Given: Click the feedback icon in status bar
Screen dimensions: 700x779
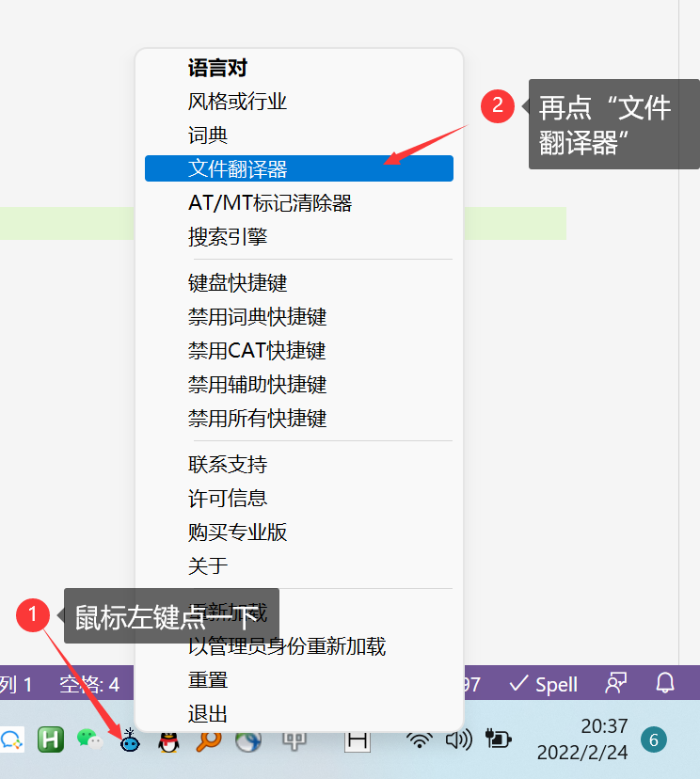Looking at the screenshot, I should pyautogui.click(x=616, y=684).
